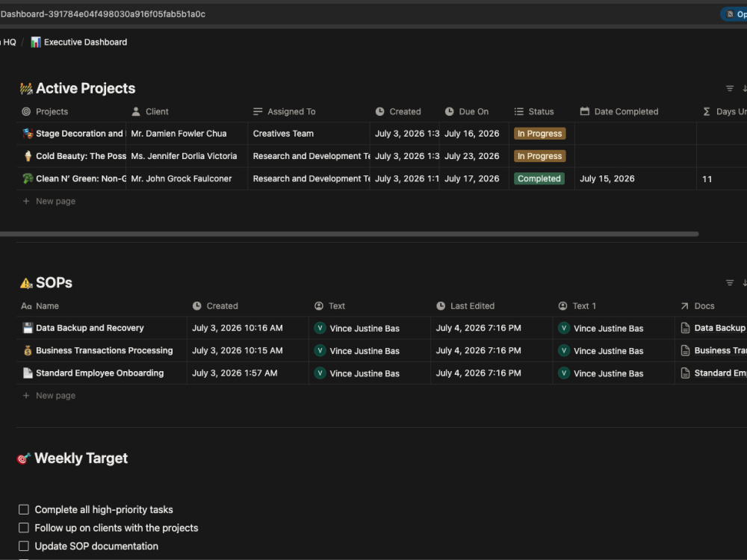Image resolution: width=747 pixels, height=560 pixels.
Task: Click the Days formula column header
Action: [725, 111]
